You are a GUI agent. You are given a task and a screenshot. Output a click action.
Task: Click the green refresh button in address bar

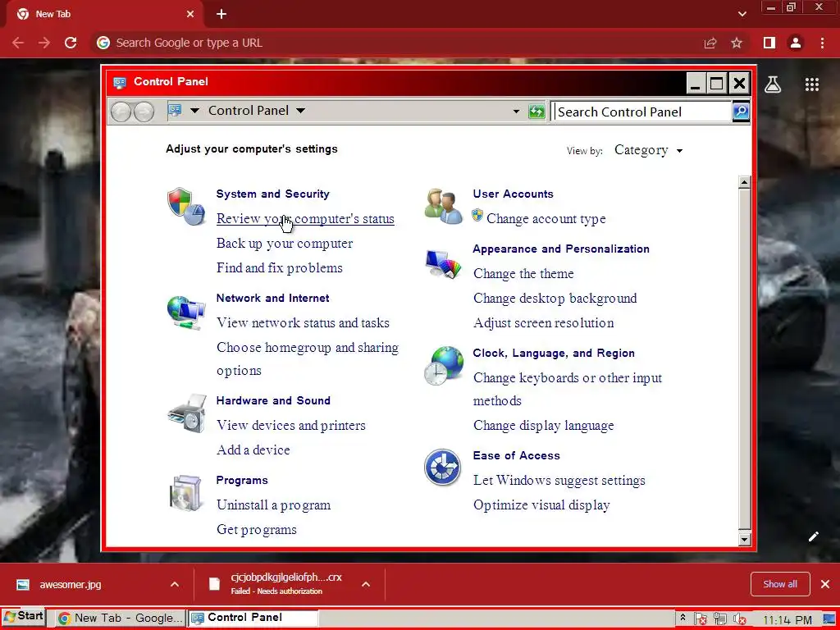(536, 112)
